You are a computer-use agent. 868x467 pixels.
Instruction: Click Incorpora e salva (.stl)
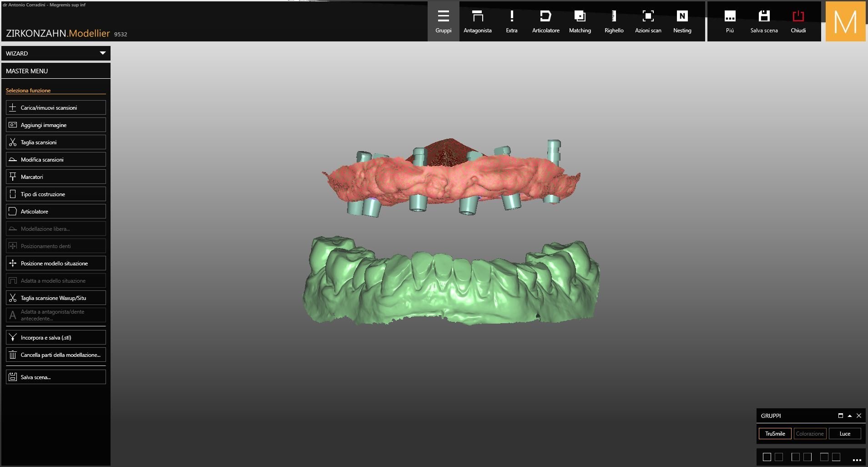pos(56,337)
